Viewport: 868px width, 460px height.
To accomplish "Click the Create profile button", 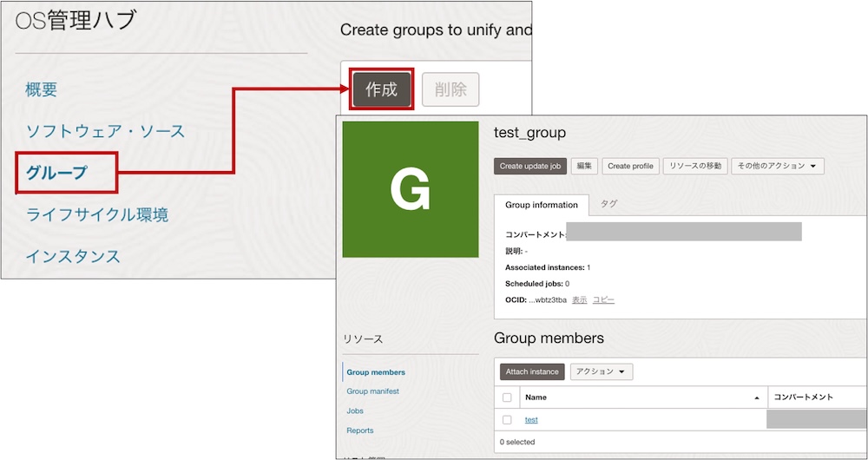I will click(630, 166).
